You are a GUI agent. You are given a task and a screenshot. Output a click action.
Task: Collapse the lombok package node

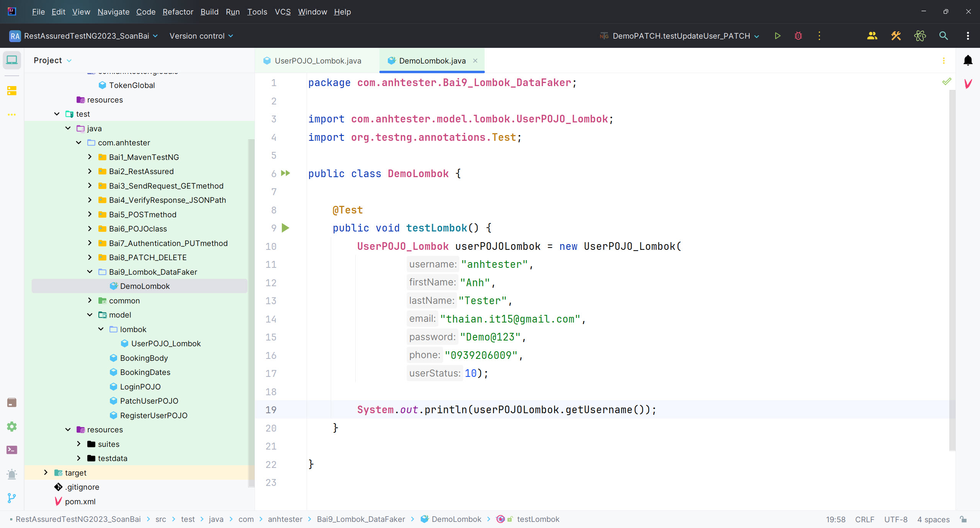pos(101,329)
